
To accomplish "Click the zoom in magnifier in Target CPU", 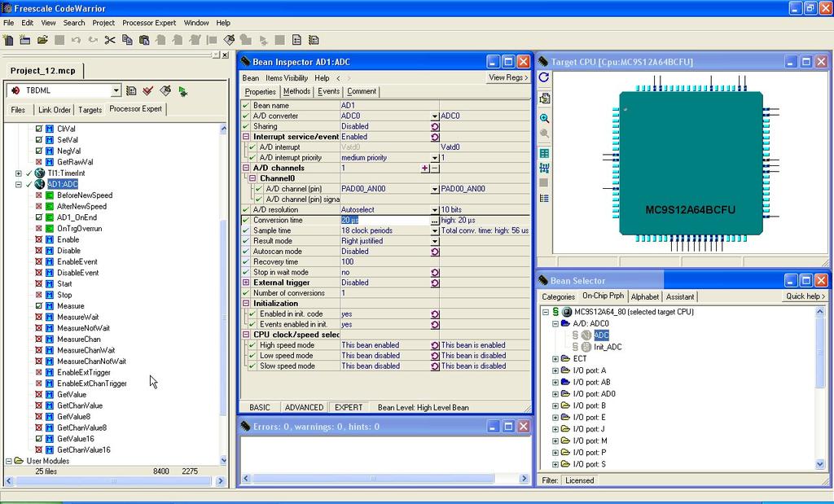I will click(x=544, y=118).
